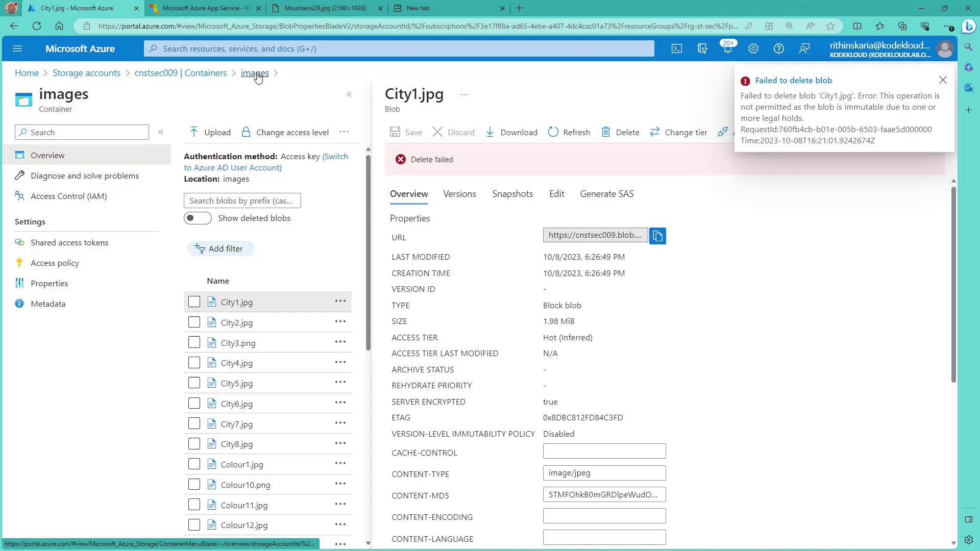The height and width of the screenshot is (551, 980).
Task: Open more options for City3.png
Action: 340,342
